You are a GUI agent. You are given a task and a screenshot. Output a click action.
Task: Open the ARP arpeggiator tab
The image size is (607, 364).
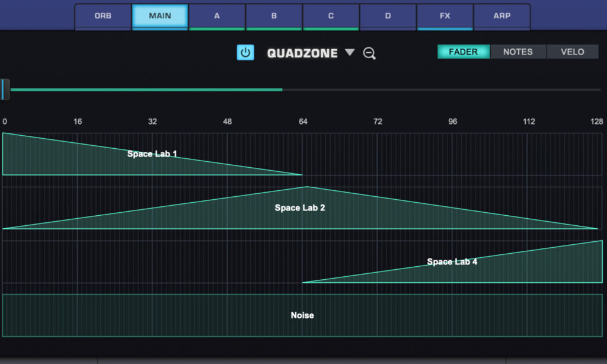(501, 16)
